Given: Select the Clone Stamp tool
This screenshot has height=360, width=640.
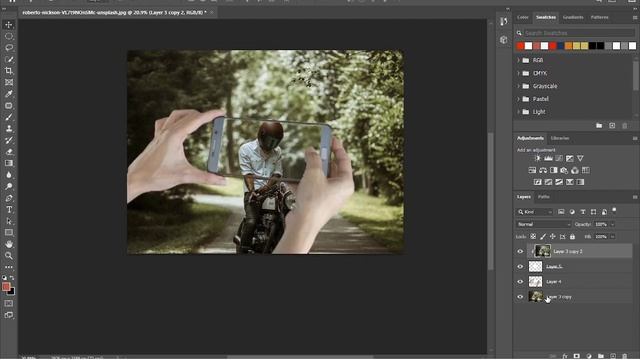Looking at the screenshot, I should 9,129.
